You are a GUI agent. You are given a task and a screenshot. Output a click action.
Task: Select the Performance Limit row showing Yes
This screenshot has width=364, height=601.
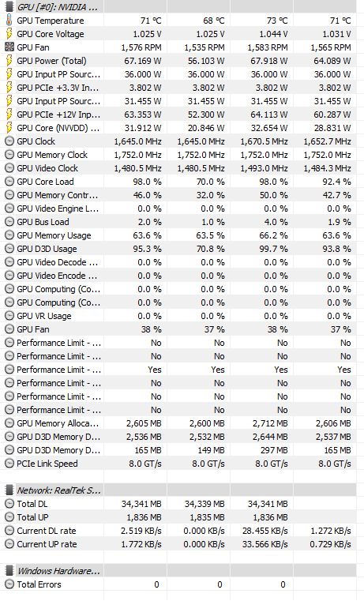(182, 370)
